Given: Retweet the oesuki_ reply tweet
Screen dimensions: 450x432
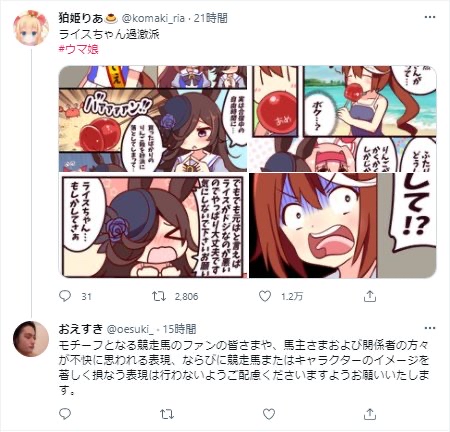Looking at the screenshot, I should click(167, 414).
